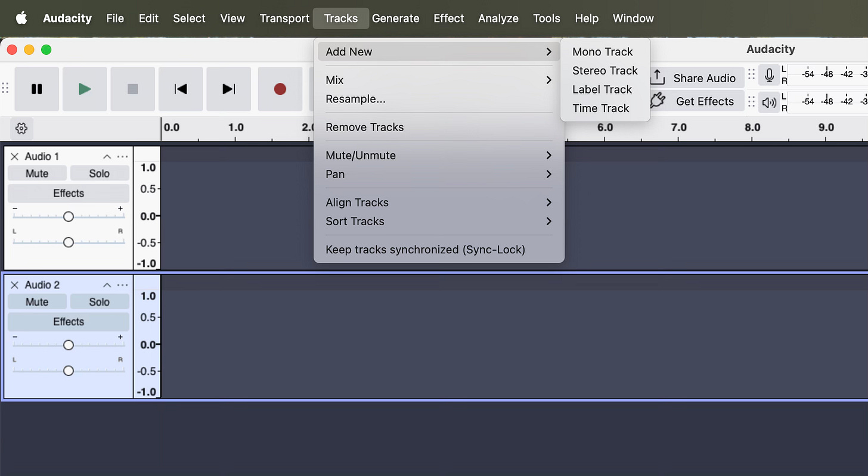Open the Window menu
Viewport: 868px width, 476px height.
633,18
